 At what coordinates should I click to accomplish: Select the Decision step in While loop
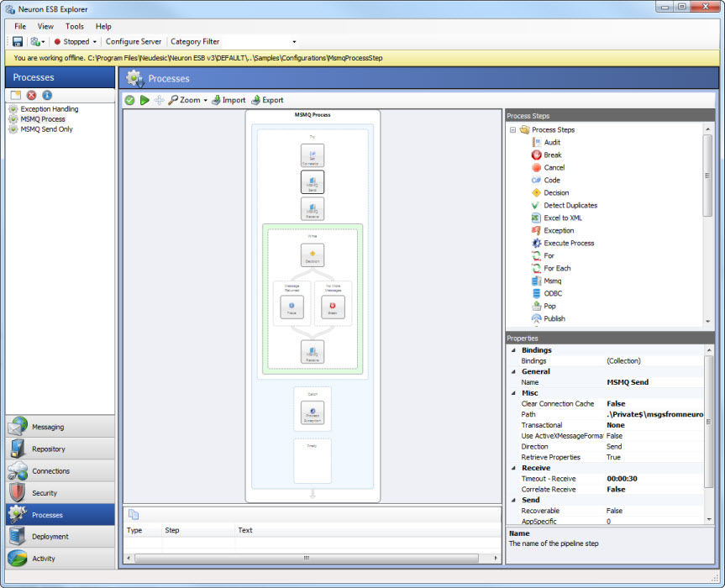[x=313, y=255]
